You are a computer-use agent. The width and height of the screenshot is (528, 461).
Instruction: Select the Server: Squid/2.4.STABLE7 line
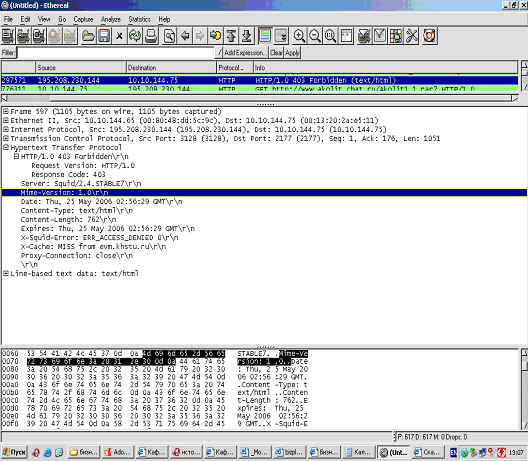pyautogui.click(x=81, y=184)
